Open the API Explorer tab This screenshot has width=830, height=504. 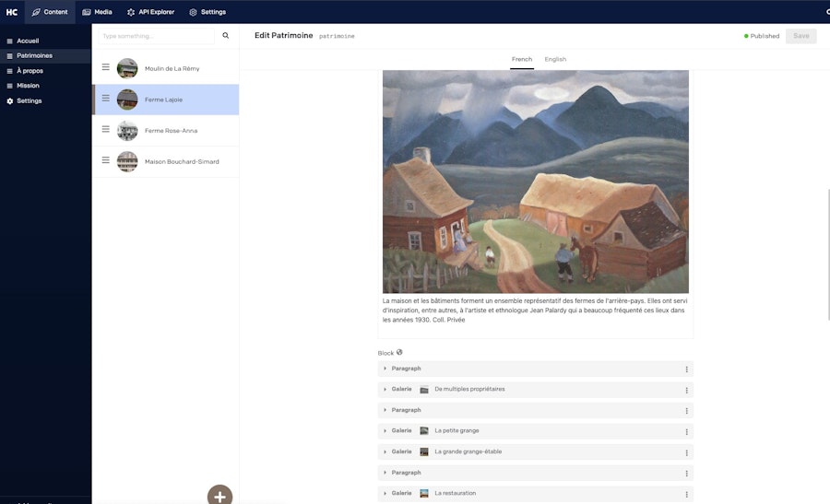[x=150, y=12]
